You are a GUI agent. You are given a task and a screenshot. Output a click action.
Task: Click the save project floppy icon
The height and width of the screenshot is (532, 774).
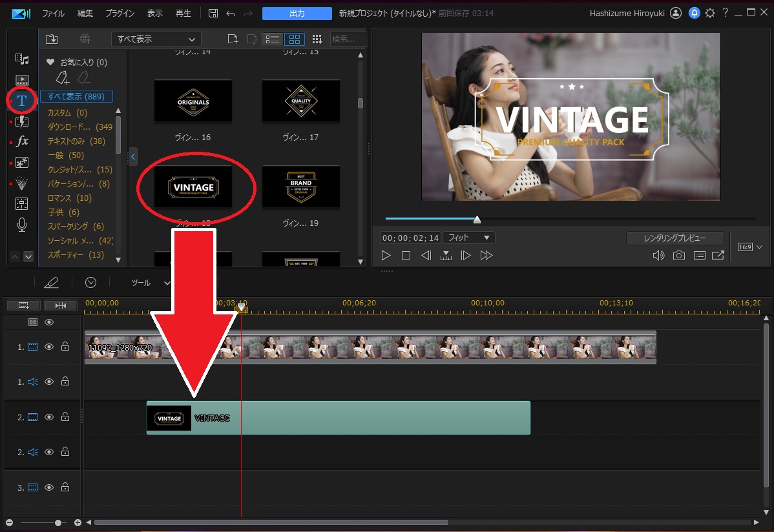(x=213, y=13)
